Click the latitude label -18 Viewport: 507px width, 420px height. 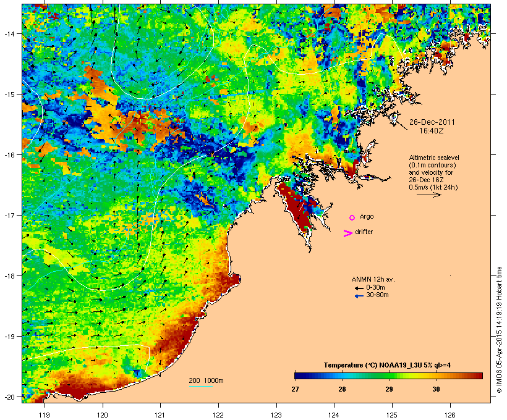(9, 276)
